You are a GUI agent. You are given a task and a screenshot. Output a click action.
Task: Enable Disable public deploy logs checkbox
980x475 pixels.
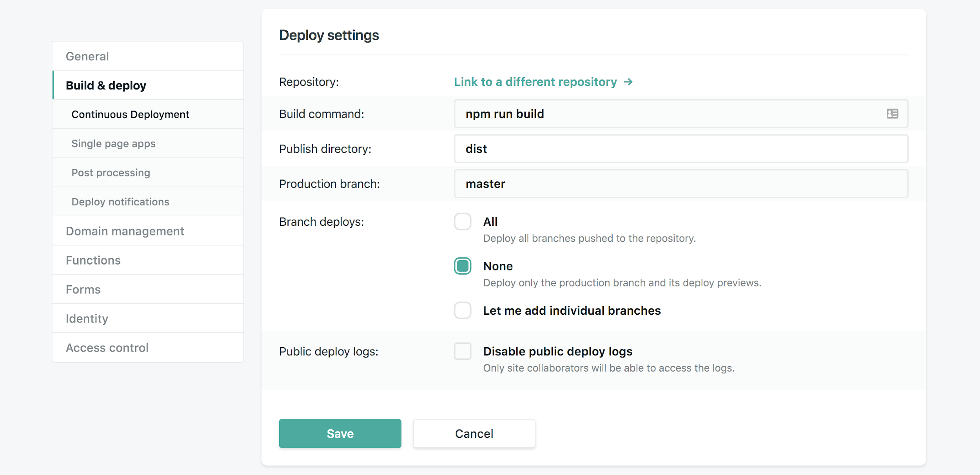[x=463, y=351]
